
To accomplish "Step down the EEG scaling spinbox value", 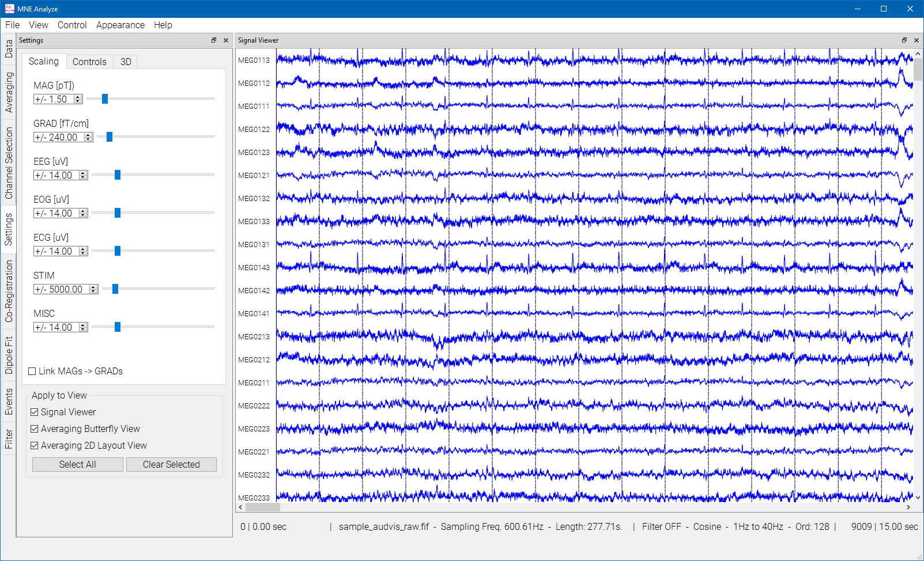I will pos(84,177).
